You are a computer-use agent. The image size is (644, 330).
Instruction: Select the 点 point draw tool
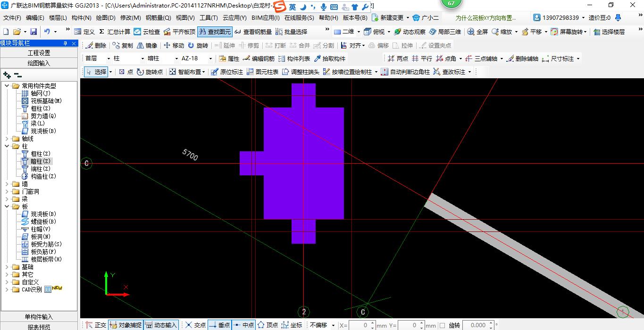coord(125,72)
